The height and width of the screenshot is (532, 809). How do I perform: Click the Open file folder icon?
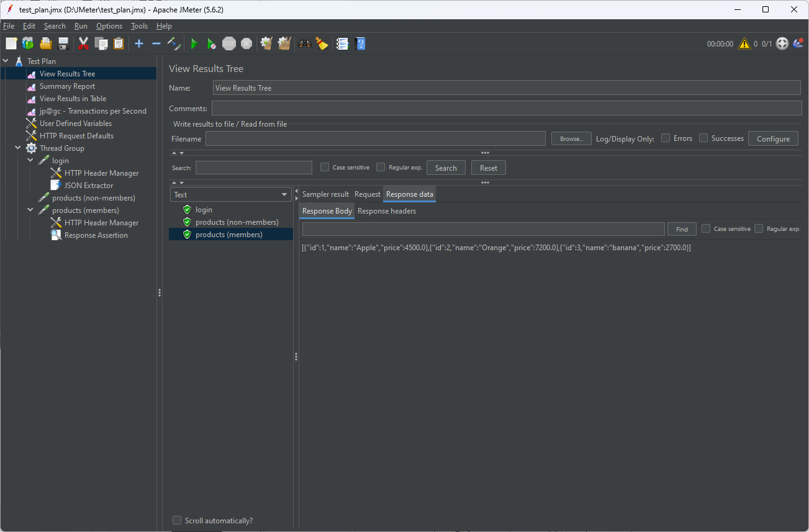point(45,43)
